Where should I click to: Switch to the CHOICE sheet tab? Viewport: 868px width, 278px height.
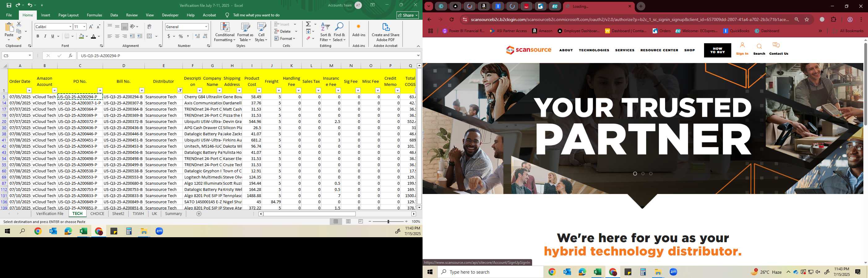click(x=97, y=214)
